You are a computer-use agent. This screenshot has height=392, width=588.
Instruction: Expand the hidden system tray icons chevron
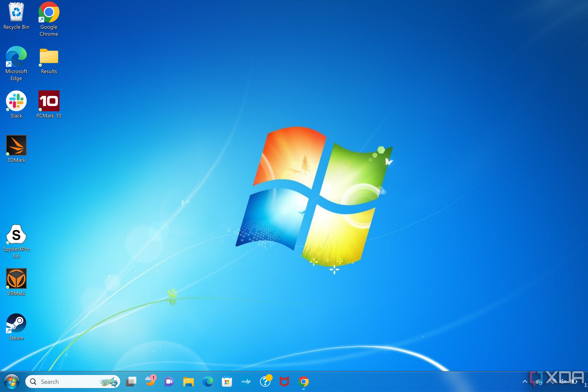pyautogui.click(x=525, y=382)
